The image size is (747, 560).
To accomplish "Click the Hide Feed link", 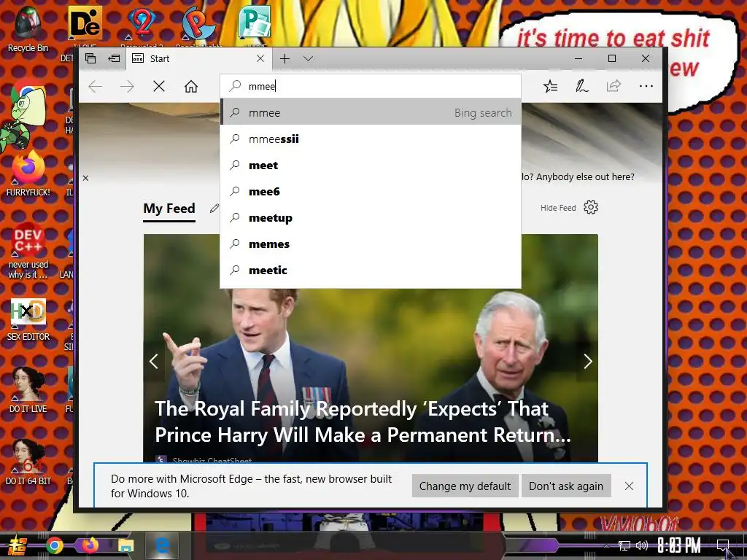I will click(x=558, y=208).
